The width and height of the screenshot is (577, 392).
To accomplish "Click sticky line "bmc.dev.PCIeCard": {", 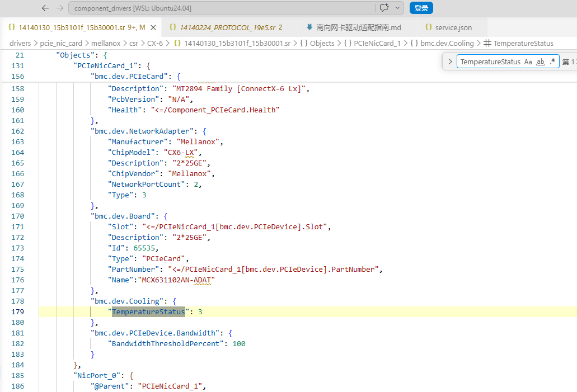I will [136, 77].
